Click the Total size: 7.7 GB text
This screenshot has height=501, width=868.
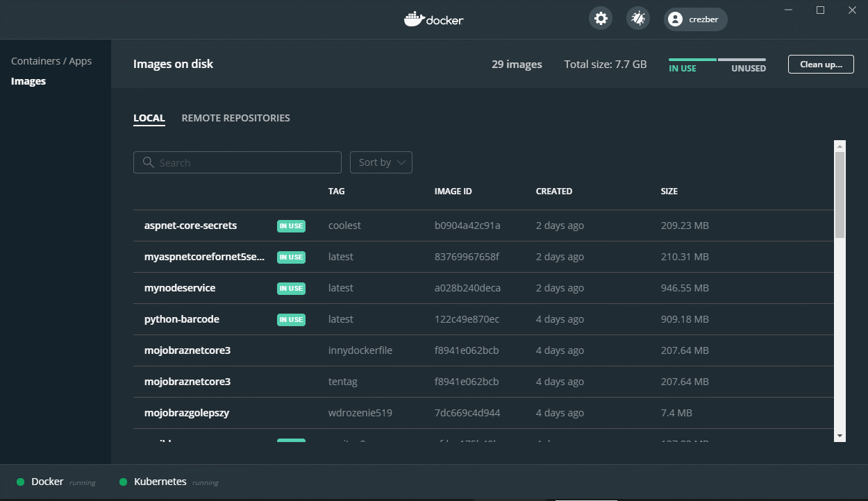606,65
